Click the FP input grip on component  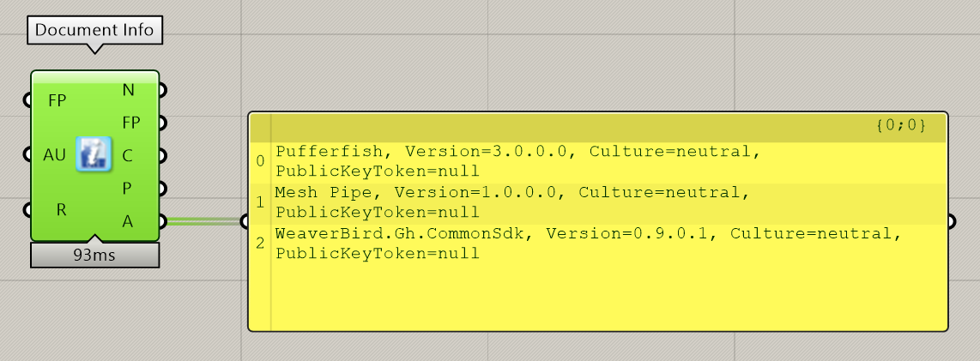tap(27, 100)
